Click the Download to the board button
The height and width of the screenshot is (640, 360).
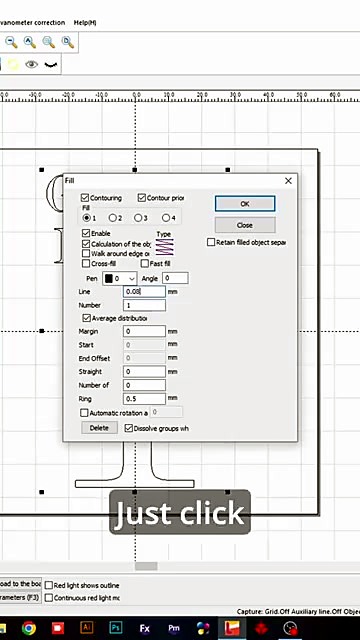click(x=20, y=584)
